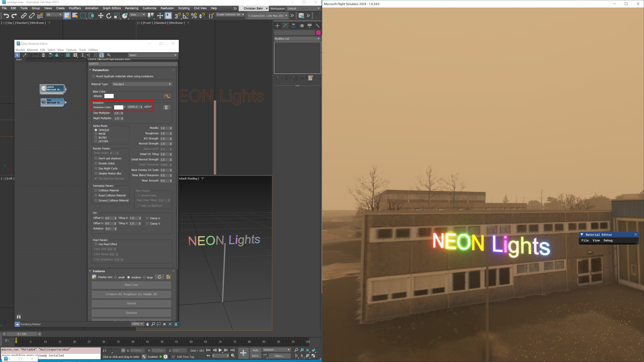Enable the Double Sided checkbox
Image resolution: width=644 pixels, height=362 pixels.
tap(96, 163)
